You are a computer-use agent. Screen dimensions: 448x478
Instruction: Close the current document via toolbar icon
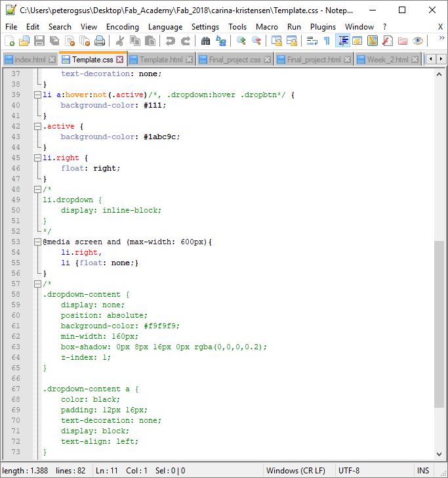coord(70,41)
